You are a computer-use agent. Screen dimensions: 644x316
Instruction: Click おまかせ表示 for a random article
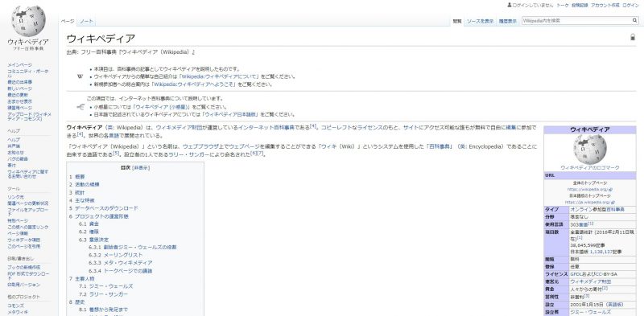point(19,101)
